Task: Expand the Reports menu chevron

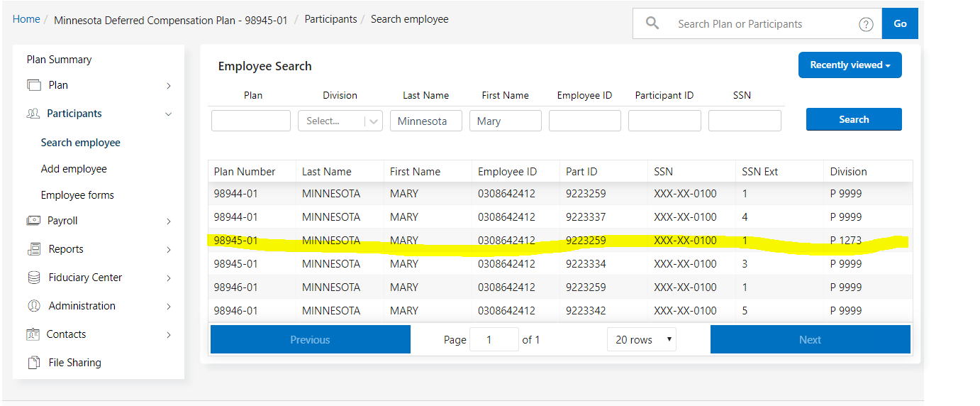Action: coord(169,250)
